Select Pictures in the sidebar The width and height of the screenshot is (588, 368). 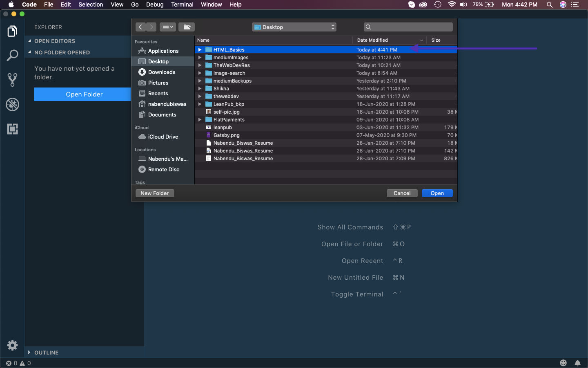pos(163,83)
